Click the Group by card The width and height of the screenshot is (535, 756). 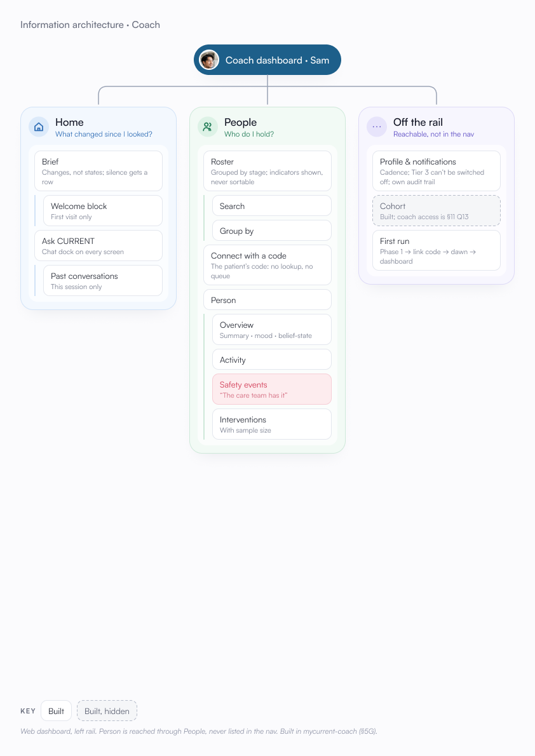(271, 231)
